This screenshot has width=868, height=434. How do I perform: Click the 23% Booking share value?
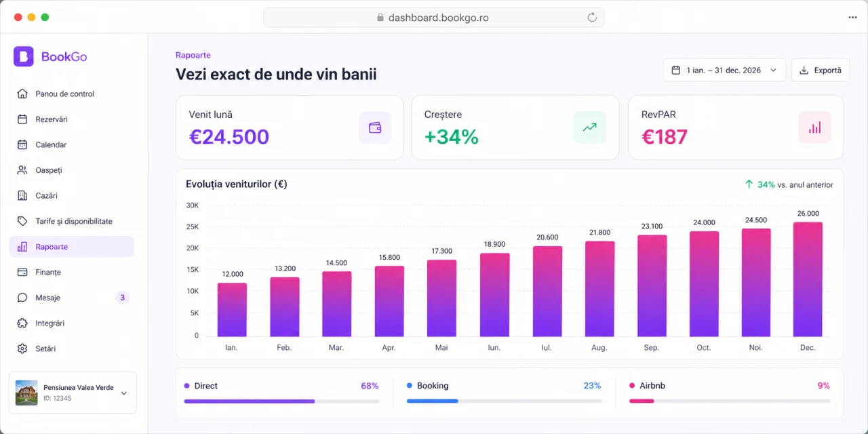click(592, 386)
